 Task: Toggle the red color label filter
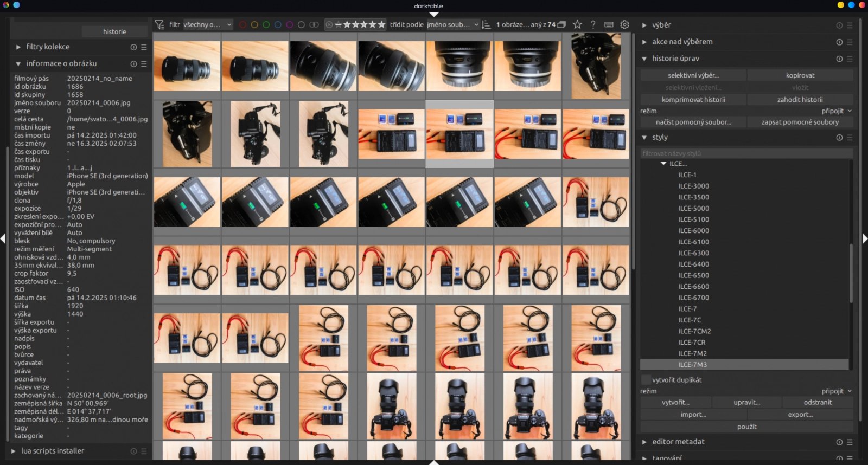[242, 25]
